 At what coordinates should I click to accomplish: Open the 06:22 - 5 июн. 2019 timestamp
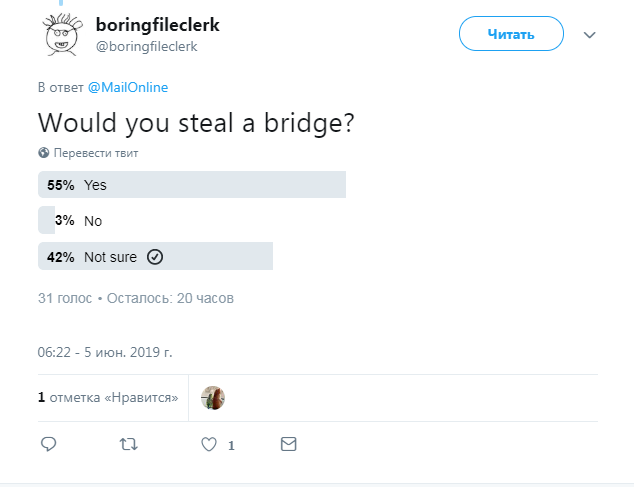point(105,352)
